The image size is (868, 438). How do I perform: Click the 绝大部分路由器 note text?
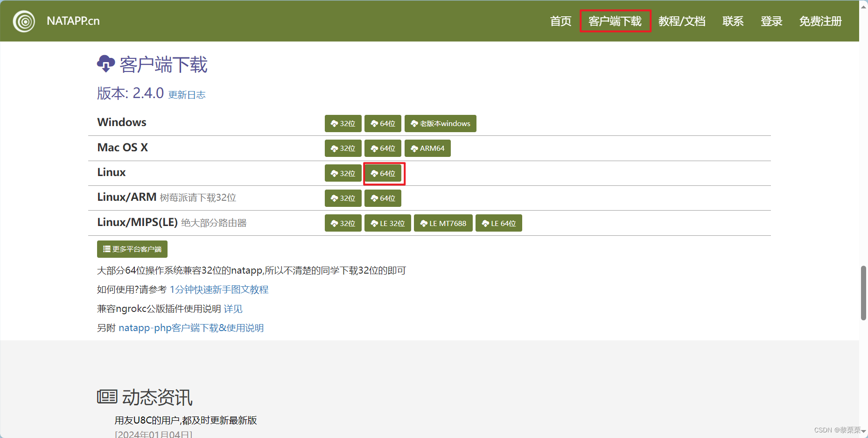[x=214, y=223]
